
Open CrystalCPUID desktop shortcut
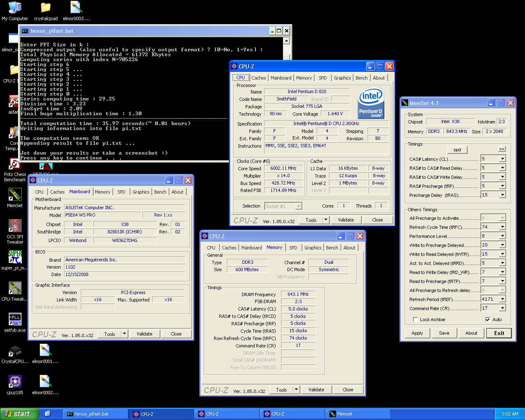click(15, 354)
